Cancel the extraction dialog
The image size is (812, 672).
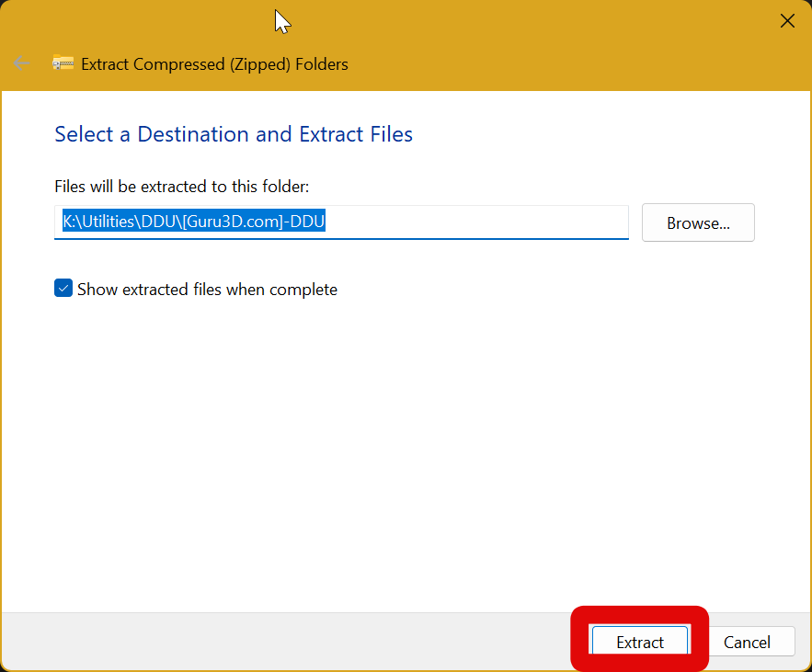click(x=746, y=643)
